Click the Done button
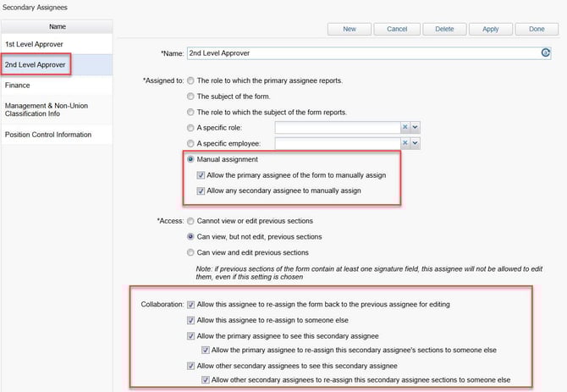 [x=537, y=29]
